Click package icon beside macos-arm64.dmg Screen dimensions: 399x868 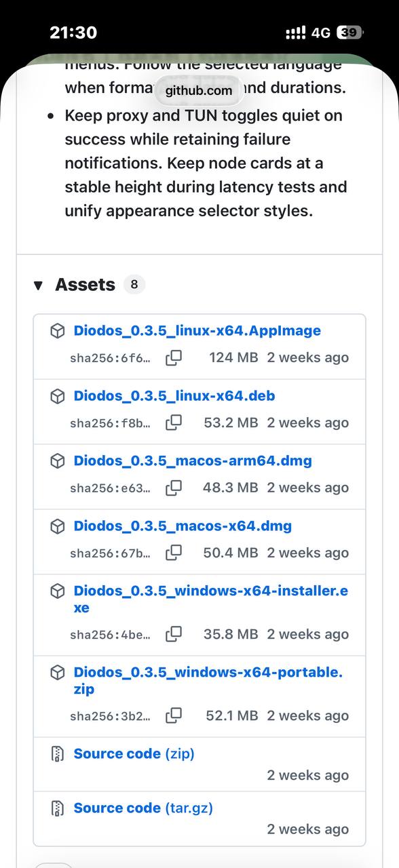point(58,462)
